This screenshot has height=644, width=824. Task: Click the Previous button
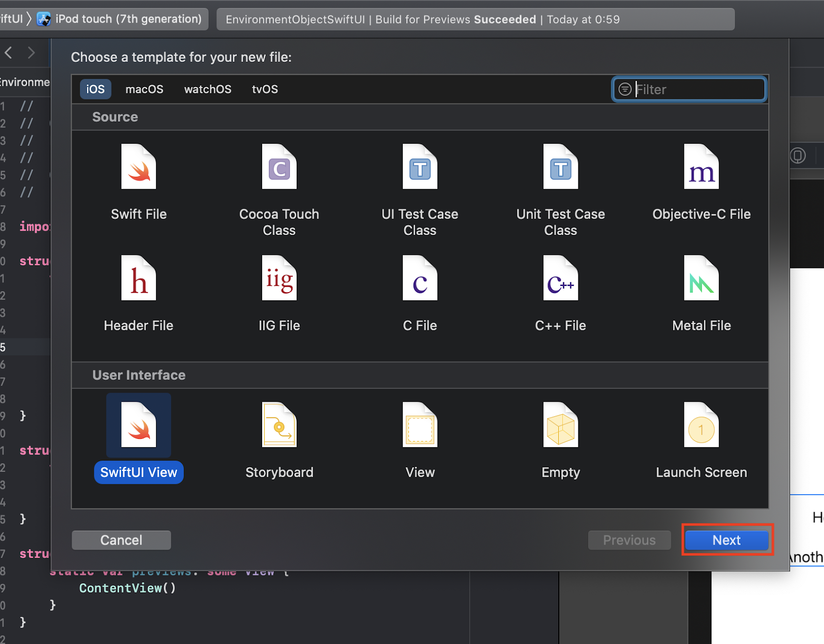(x=629, y=540)
